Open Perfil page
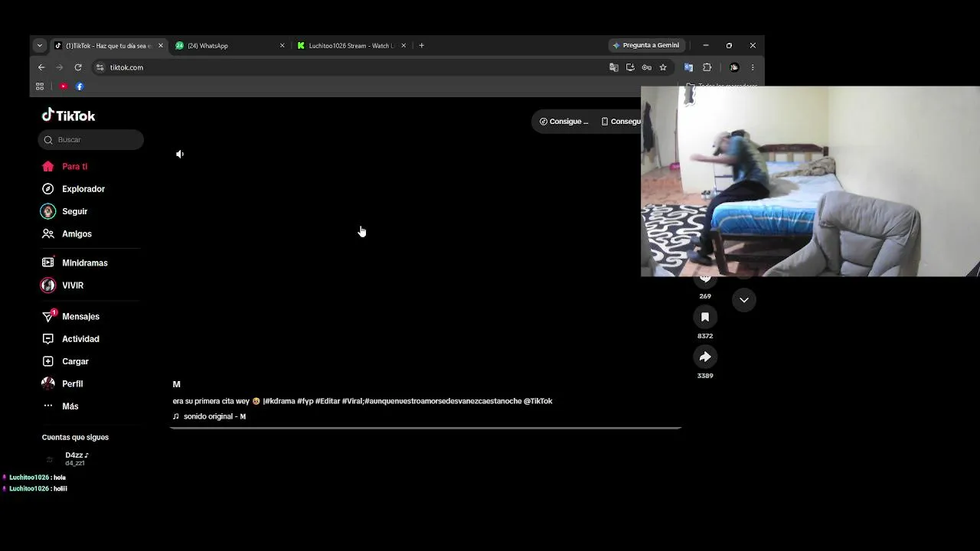 coord(63,383)
